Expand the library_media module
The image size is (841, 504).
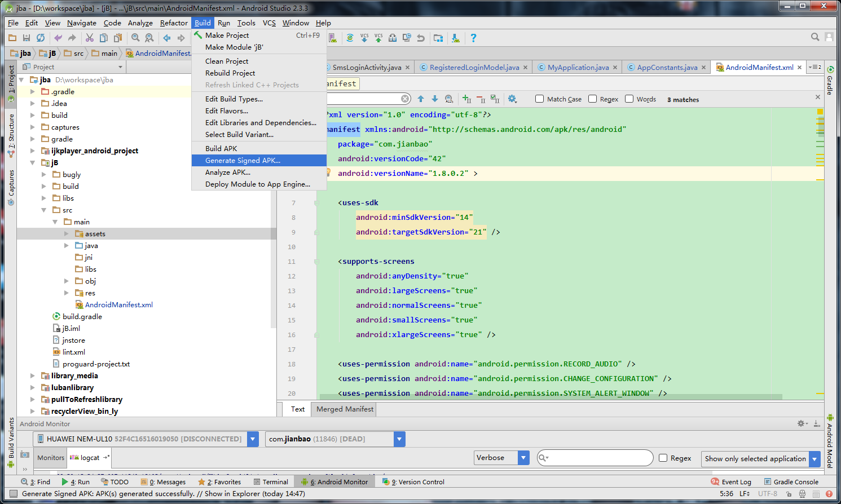32,375
